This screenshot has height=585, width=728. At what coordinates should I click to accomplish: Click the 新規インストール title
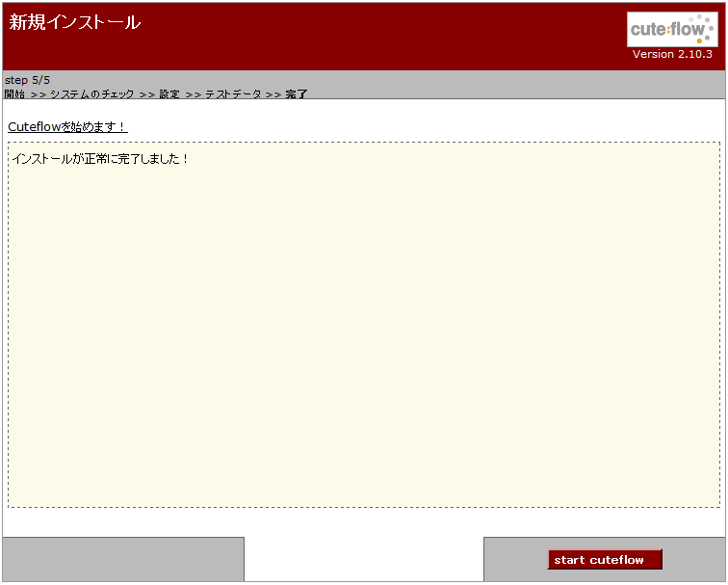[x=75, y=22]
